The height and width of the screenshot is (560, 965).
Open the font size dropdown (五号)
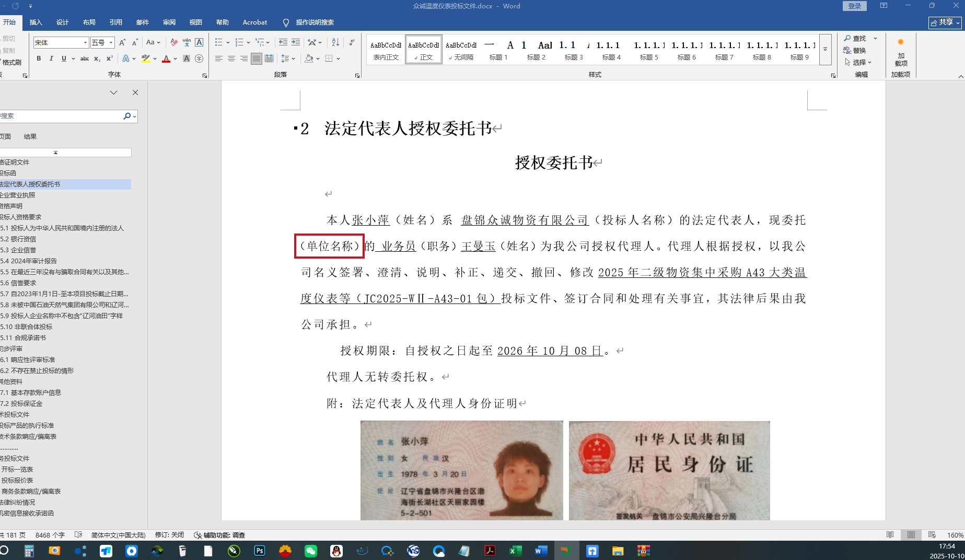[111, 42]
